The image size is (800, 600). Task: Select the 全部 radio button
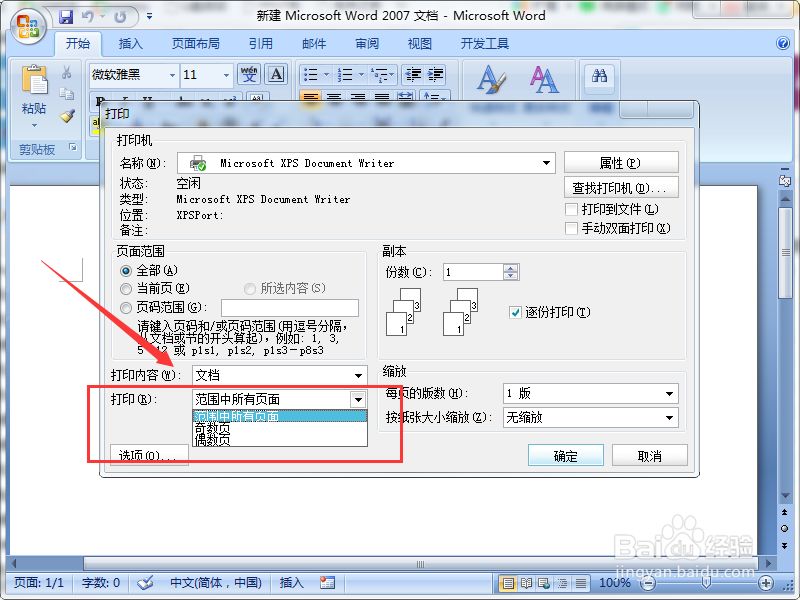point(126,270)
